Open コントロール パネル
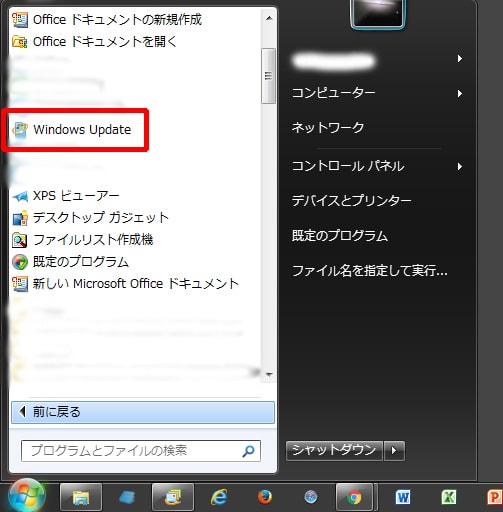This screenshot has width=503, height=512. (348, 166)
